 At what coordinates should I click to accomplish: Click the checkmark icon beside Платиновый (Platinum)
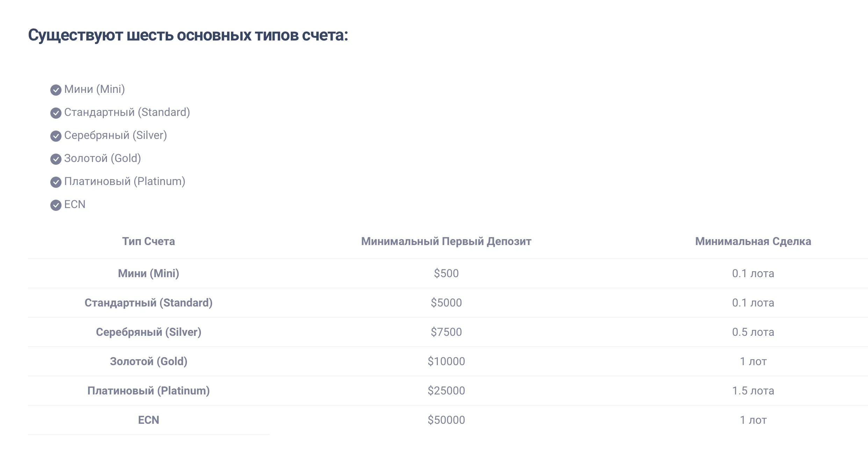(56, 182)
